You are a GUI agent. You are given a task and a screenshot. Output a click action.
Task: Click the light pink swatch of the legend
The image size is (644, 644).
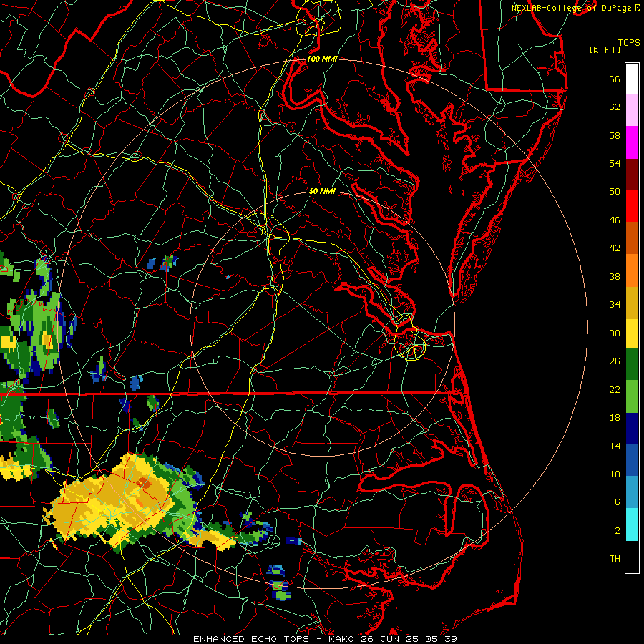pyautogui.click(x=632, y=109)
